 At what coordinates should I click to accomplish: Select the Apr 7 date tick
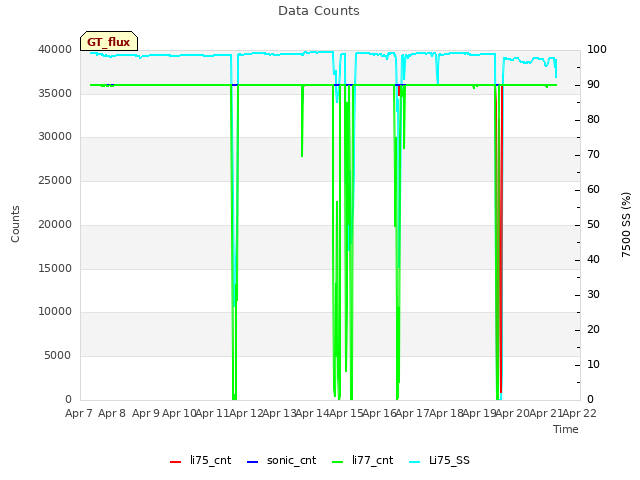tap(79, 413)
